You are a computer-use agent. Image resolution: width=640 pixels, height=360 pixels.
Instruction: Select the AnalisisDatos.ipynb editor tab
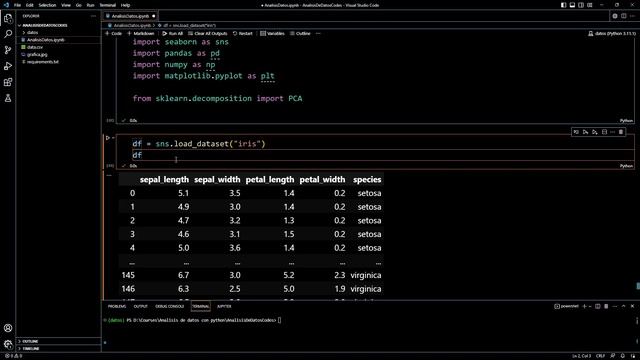[x=130, y=16]
